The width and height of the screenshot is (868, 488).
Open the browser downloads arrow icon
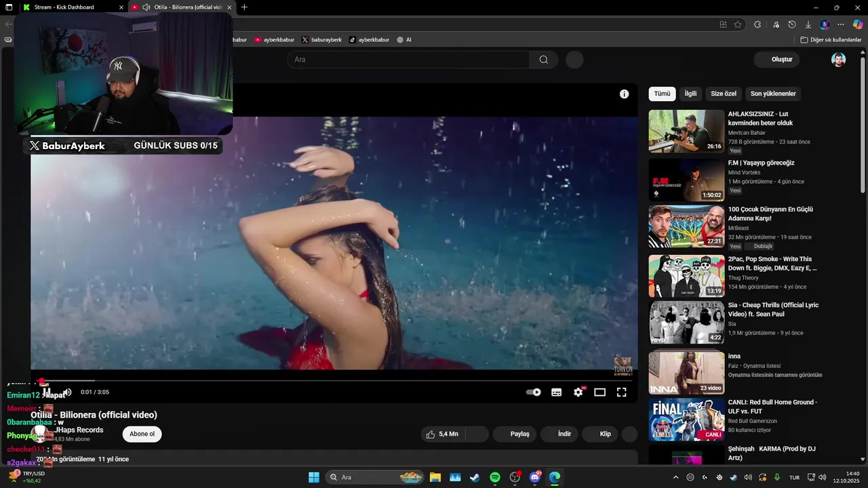pyautogui.click(x=808, y=24)
